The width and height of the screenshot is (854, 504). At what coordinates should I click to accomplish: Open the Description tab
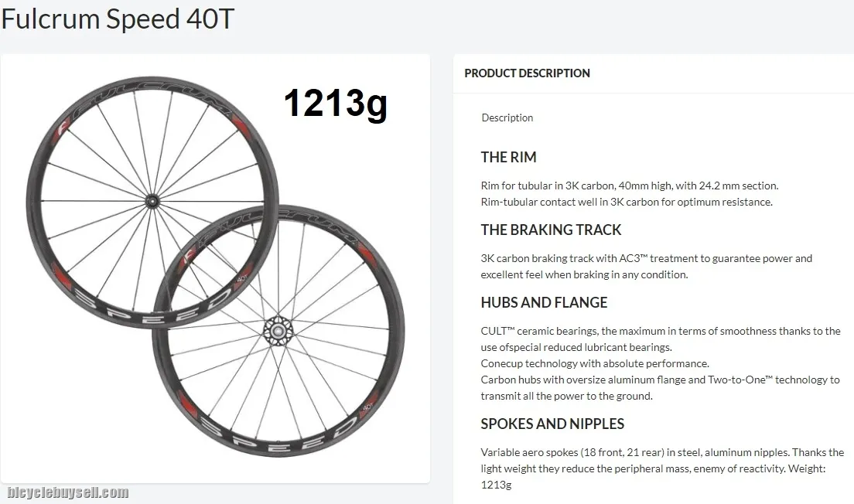(x=507, y=117)
